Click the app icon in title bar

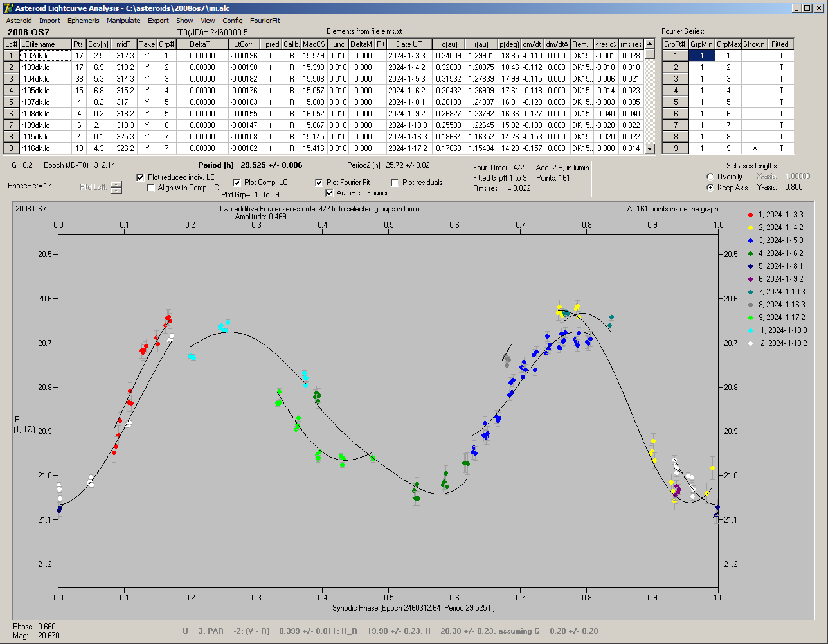click(x=9, y=8)
